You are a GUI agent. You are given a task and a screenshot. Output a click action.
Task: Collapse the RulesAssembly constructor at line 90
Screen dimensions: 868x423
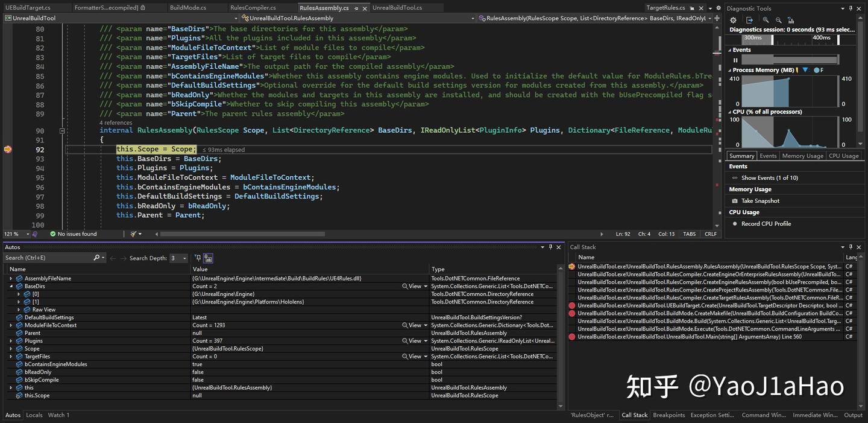[62, 130]
